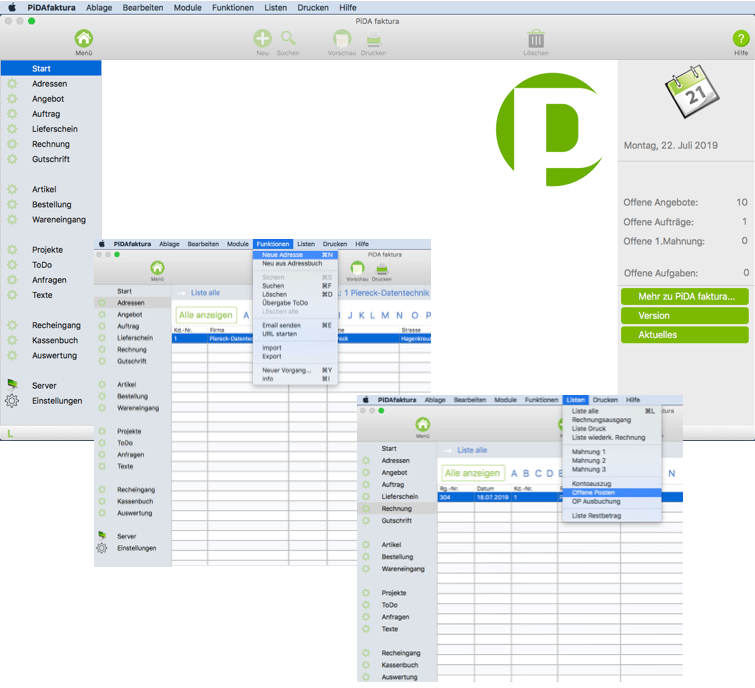Image resolution: width=755 pixels, height=688 pixels.
Task: Select Recheingang in the main sidebar
Action: (56, 325)
